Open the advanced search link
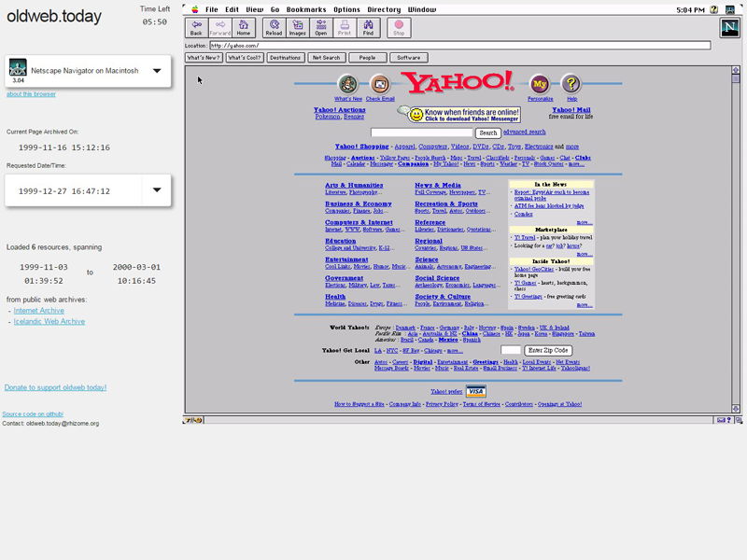This screenshot has height=560, width=747. (x=524, y=132)
